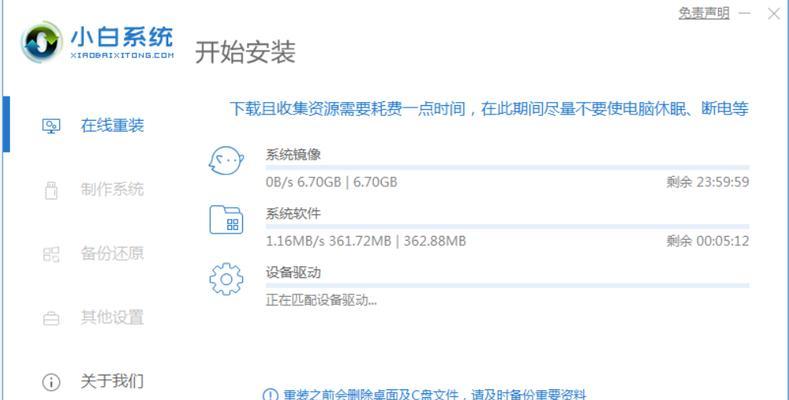Click the 系统镜像 face icon
Screen dimensions: 789x400
(226, 161)
